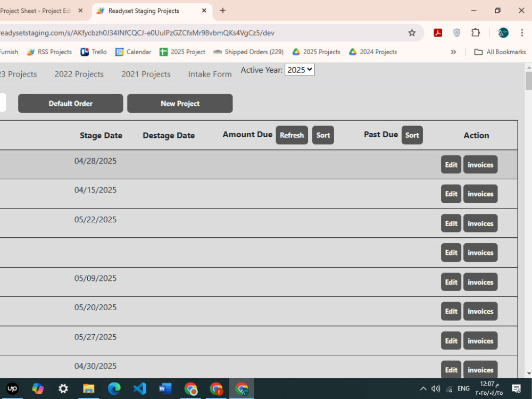
Task: Open File Explorer from the taskbar
Action: pos(88,389)
